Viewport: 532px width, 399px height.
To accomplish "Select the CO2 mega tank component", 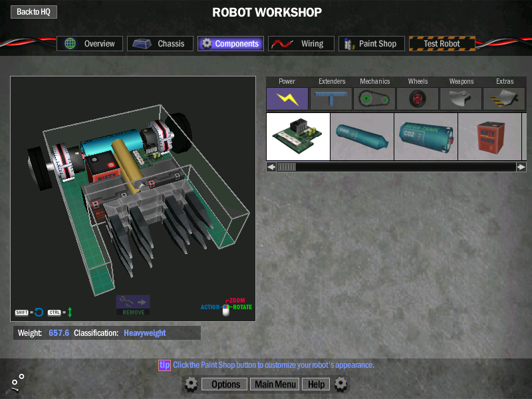I will (426, 136).
